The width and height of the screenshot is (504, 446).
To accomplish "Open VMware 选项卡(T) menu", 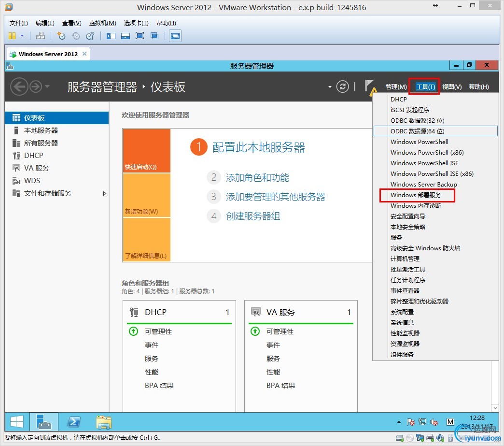I will 136,23.
